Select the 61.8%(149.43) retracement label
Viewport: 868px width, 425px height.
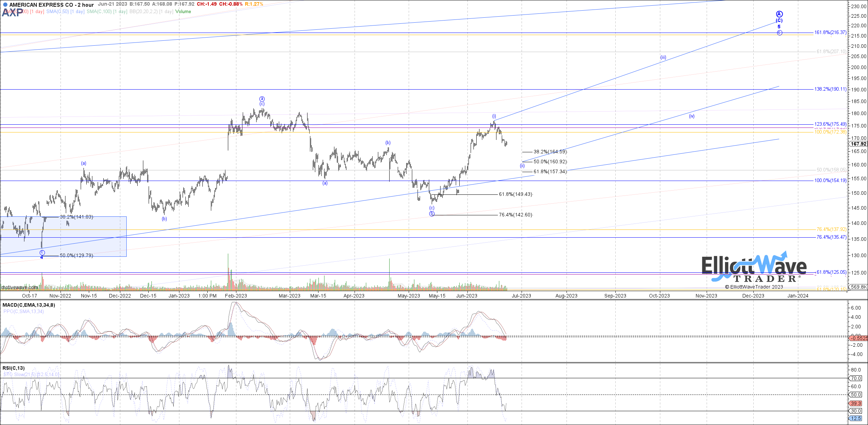pyautogui.click(x=516, y=194)
